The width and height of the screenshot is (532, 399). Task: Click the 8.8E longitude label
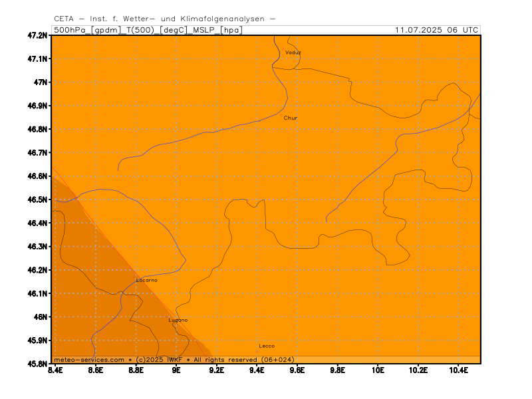(136, 370)
